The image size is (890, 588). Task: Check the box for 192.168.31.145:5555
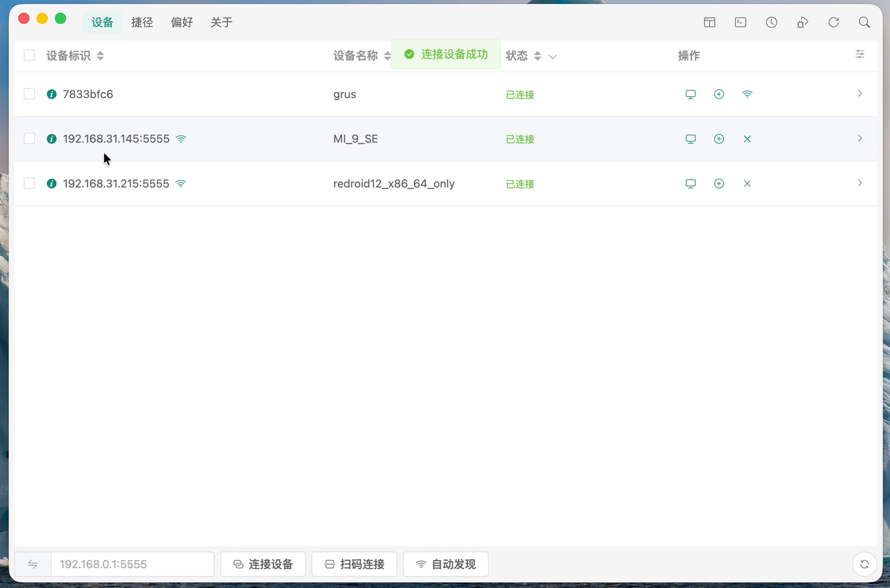click(x=29, y=139)
